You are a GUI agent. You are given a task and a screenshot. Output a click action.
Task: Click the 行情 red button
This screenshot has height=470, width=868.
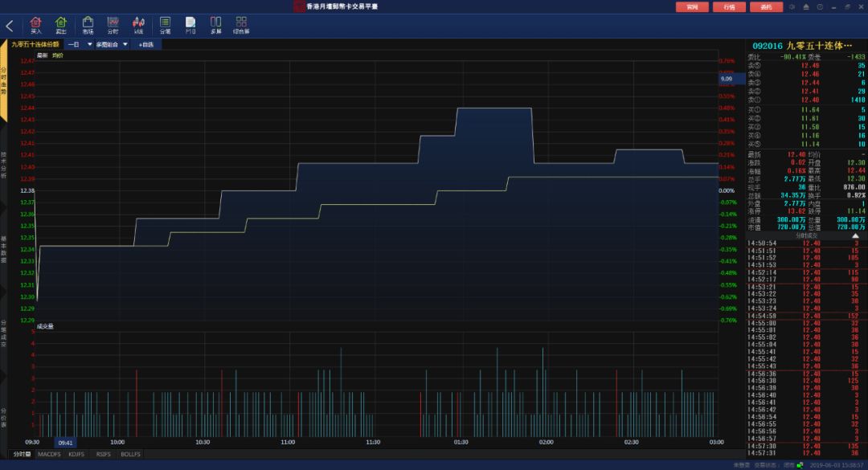click(x=729, y=7)
